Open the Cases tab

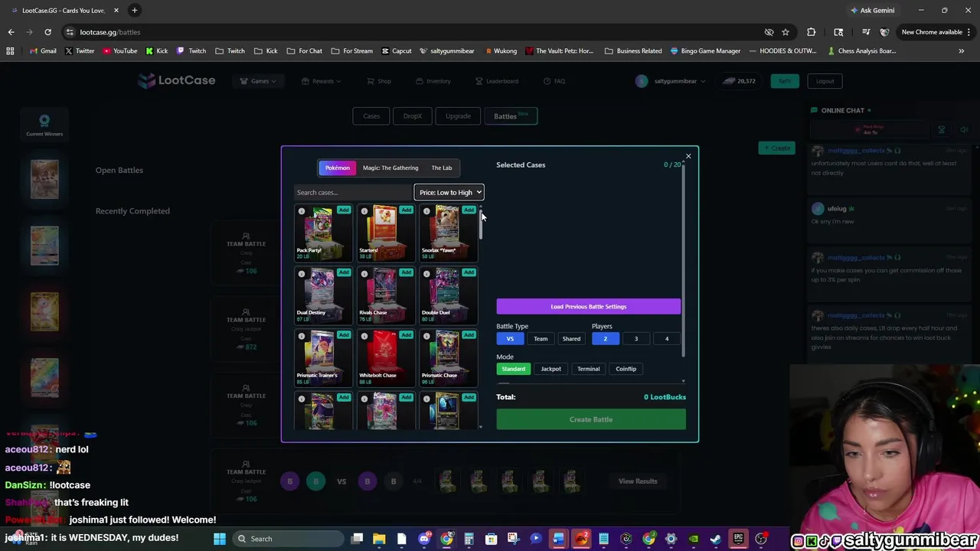pos(371,116)
